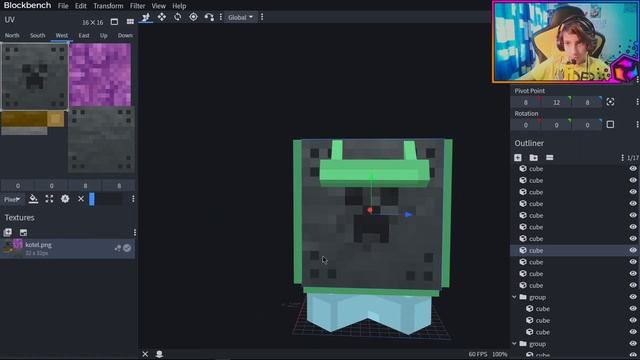Open the Help menu
This screenshot has width=640, height=360.
click(179, 6)
